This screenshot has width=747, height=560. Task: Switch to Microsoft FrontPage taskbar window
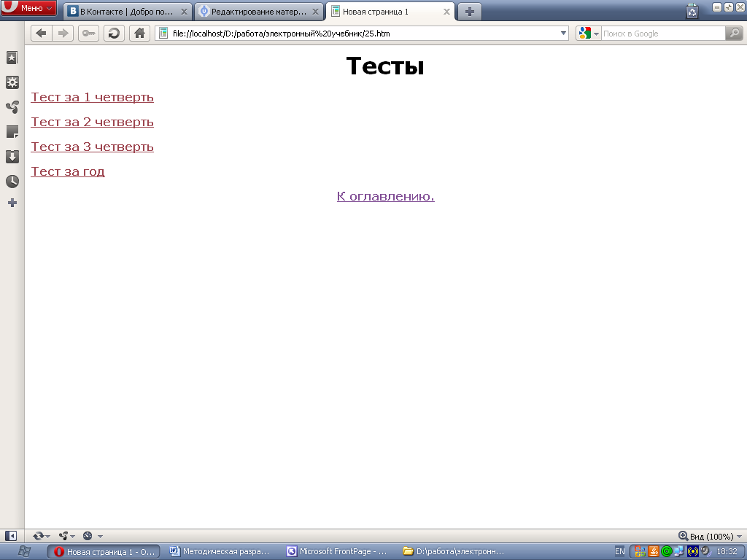337,551
